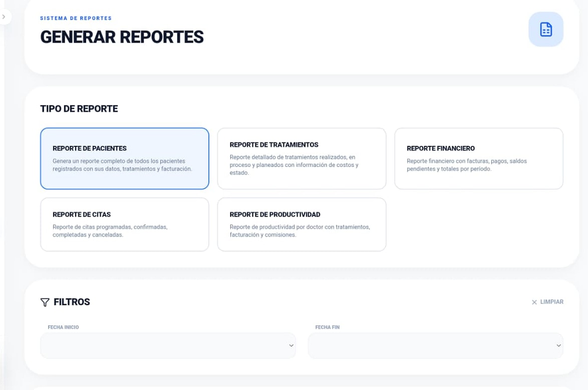Click the Limpiar filters button
Viewport: 588px width, 390px height.
[x=547, y=302]
